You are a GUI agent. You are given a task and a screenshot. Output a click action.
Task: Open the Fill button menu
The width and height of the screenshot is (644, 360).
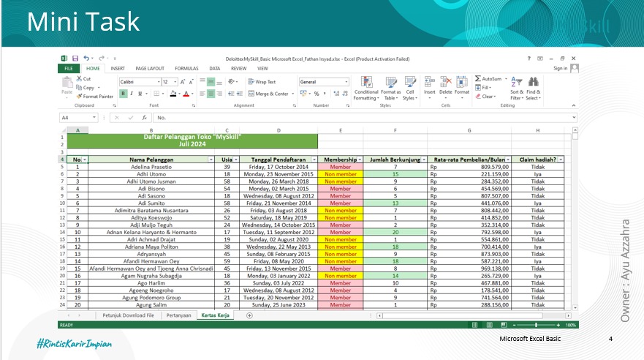483,88
